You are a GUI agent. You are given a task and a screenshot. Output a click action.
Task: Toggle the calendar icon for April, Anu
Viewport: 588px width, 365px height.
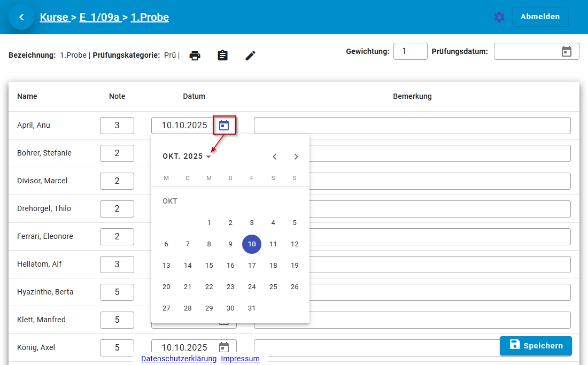point(224,126)
